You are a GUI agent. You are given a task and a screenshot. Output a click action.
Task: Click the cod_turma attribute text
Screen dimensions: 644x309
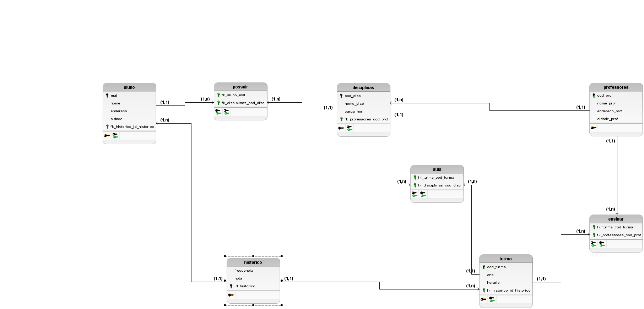tap(496, 267)
